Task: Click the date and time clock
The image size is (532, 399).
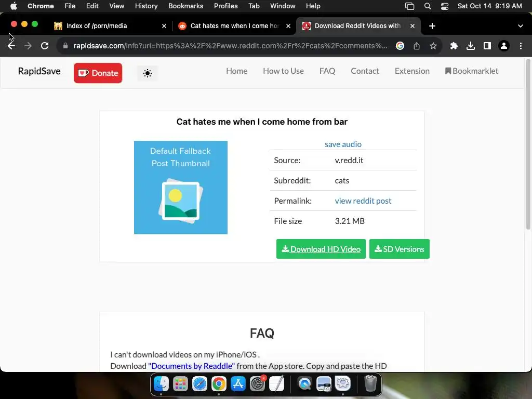Action: click(x=489, y=6)
